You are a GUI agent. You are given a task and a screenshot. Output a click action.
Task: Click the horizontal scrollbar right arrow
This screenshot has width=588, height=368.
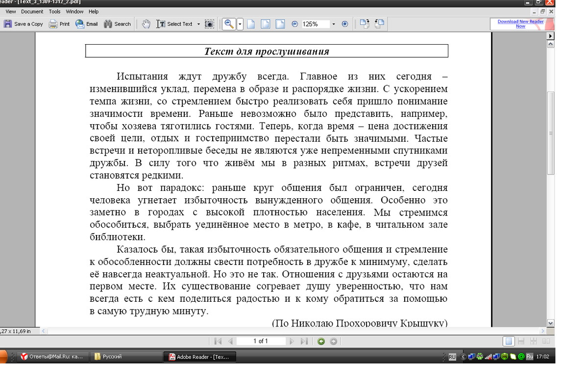click(543, 331)
